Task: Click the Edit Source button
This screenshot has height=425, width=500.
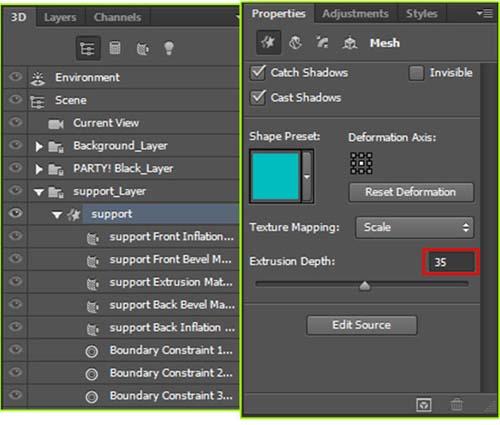Action: point(361,325)
